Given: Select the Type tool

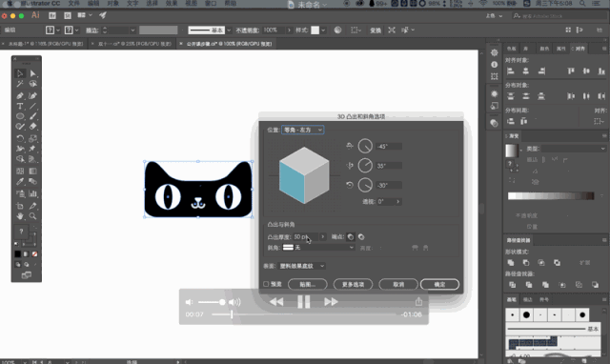Looking at the screenshot, I should tap(20, 106).
